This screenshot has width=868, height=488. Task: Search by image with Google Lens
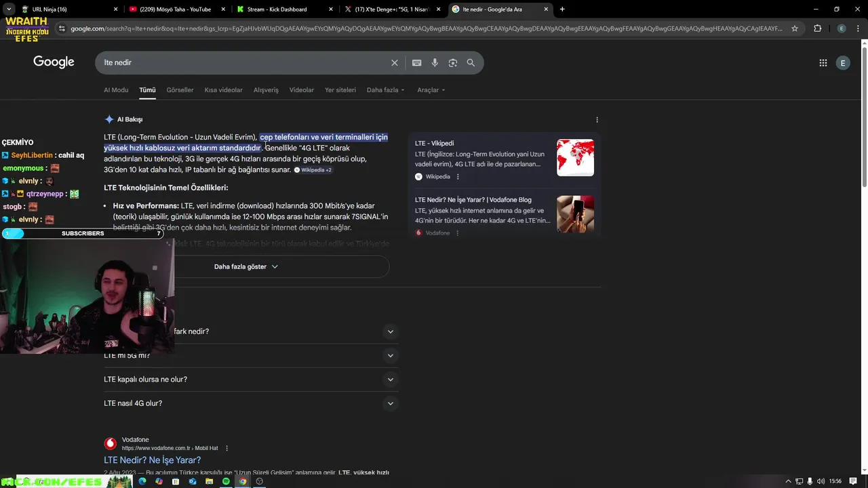(x=452, y=62)
